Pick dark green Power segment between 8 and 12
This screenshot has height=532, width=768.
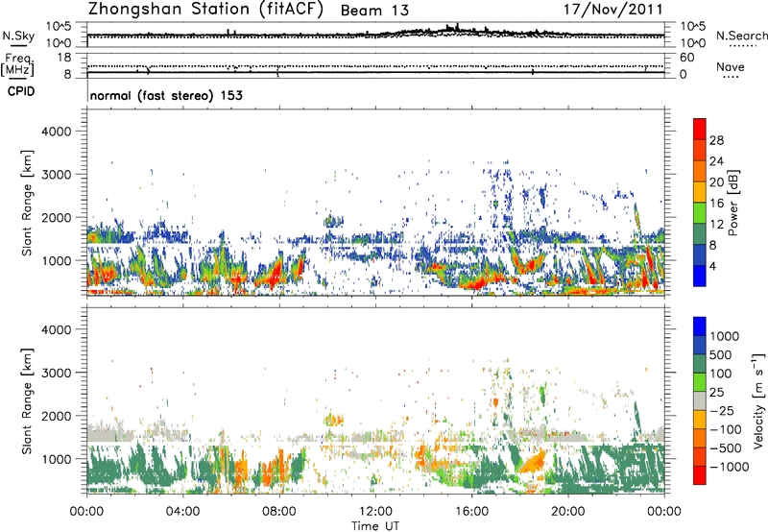click(700, 233)
